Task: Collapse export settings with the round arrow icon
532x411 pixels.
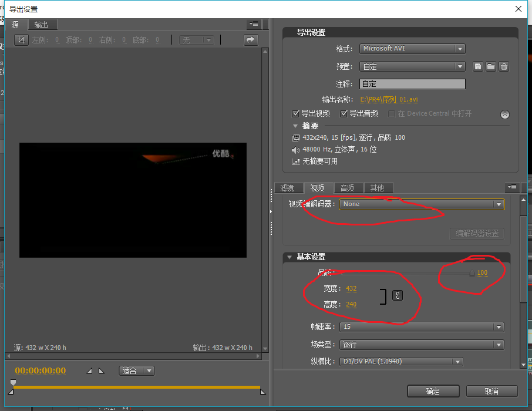Action: tap(505, 114)
